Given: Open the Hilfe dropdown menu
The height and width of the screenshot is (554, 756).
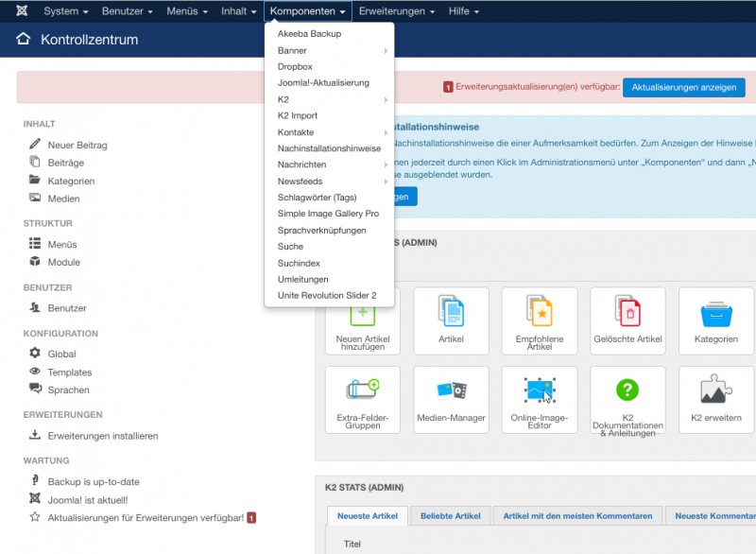Looking at the screenshot, I should click(464, 11).
